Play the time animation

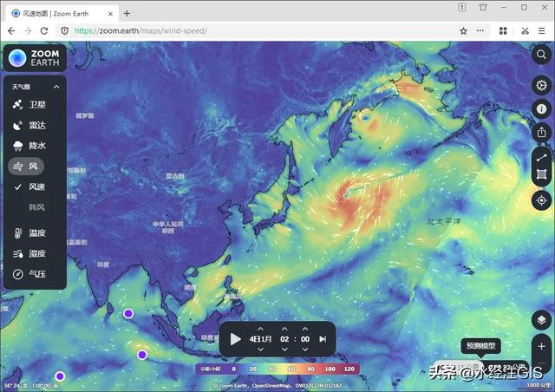point(235,339)
